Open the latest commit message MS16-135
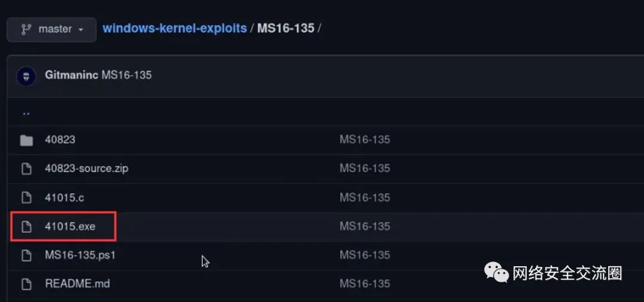This screenshot has height=302, width=644. tap(126, 75)
